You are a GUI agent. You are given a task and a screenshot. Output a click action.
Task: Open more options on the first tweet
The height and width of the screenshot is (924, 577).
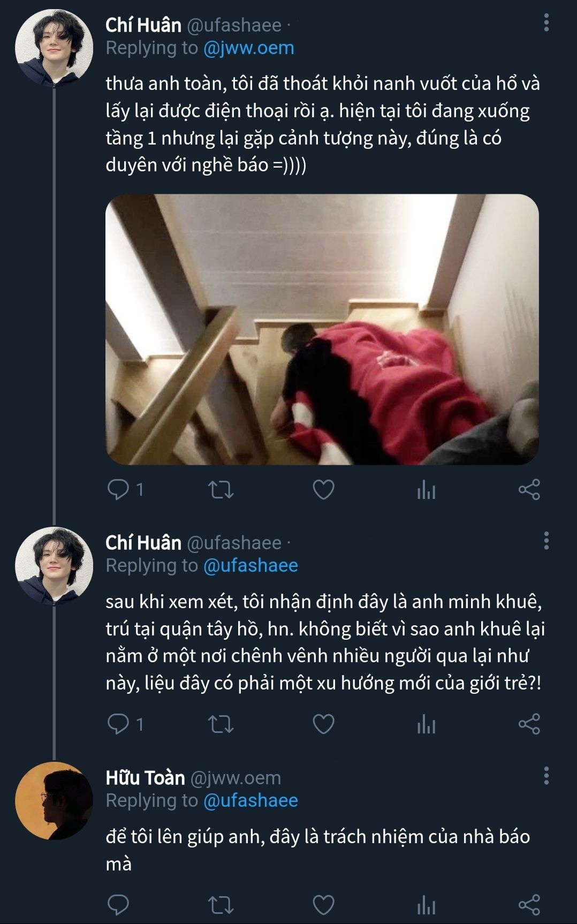(546, 22)
